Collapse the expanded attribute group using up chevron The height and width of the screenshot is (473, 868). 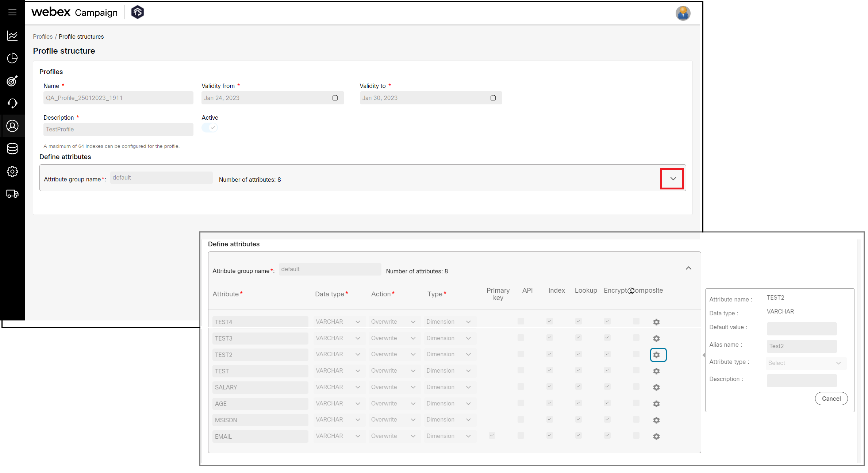click(688, 268)
